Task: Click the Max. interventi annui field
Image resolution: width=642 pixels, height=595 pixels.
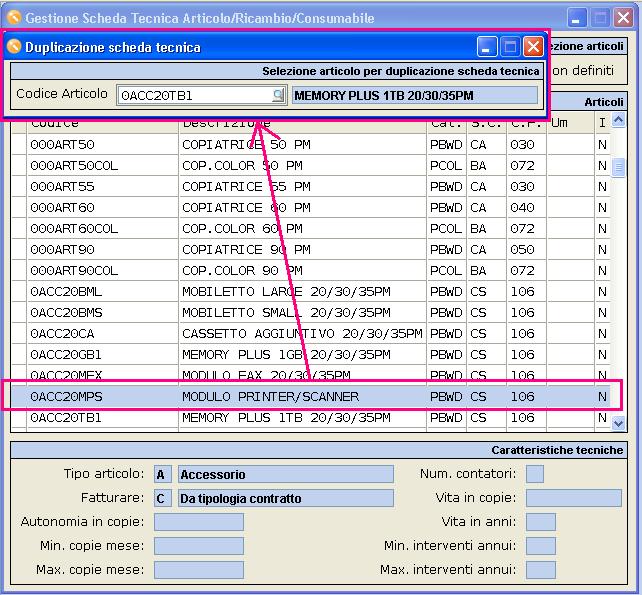Action: point(541,570)
